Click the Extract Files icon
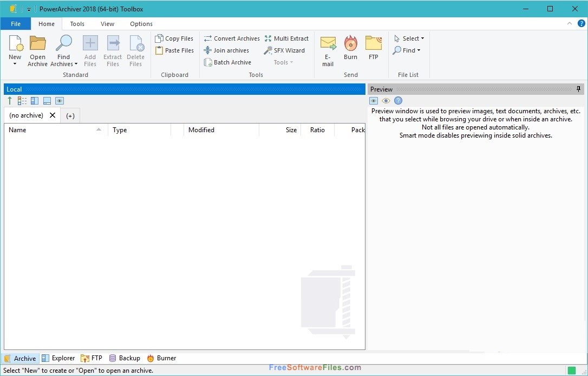This screenshot has width=588, height=376. pos(113,43)
